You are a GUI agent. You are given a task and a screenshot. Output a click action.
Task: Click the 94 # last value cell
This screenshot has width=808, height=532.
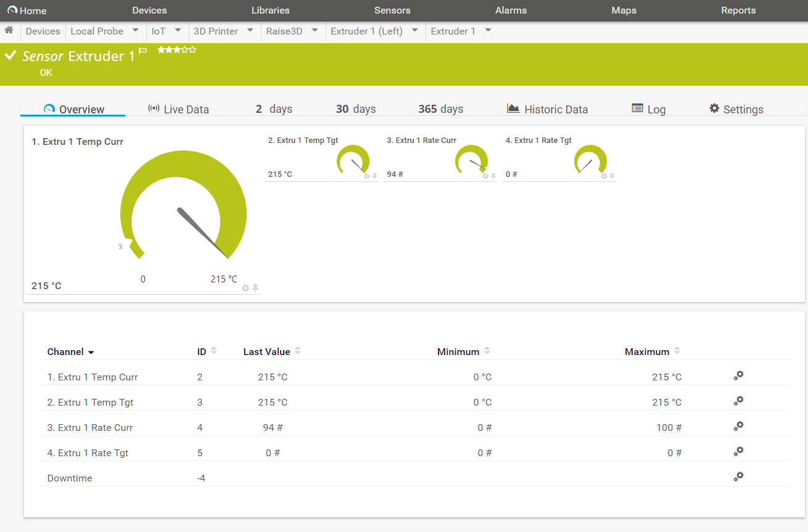273,428
